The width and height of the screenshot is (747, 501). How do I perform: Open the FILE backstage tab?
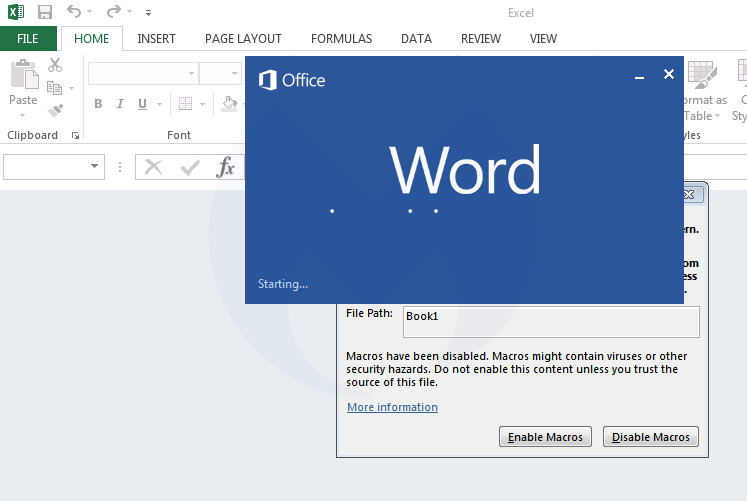tap(28, 39)
